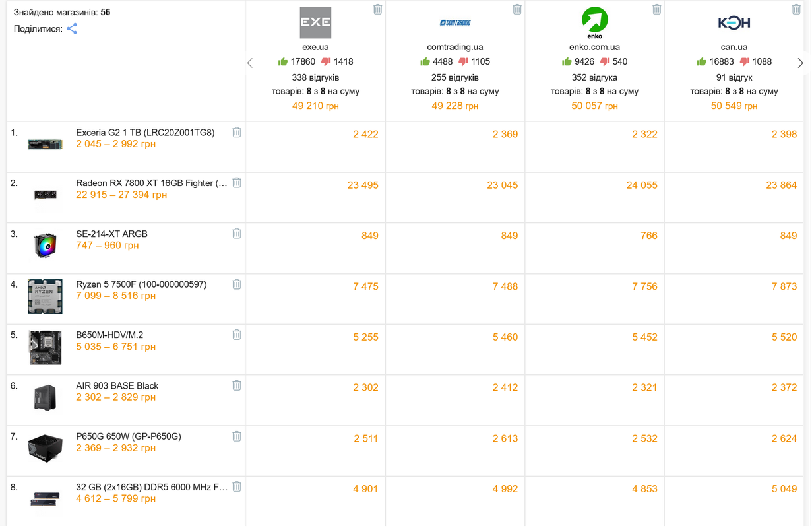Viewport: 812px width, 528px height.
Task: Delete AIR 903 BASE Black case row
Action: point(237,385)
